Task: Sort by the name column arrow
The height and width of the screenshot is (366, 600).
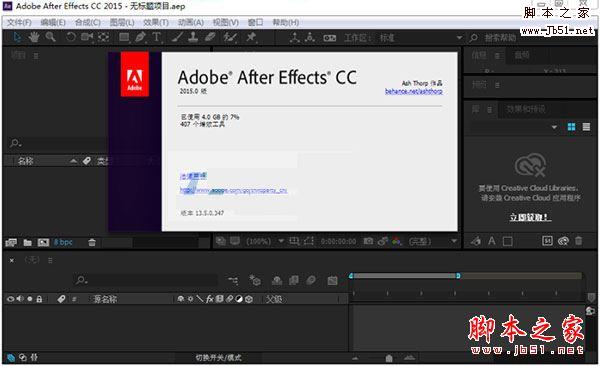Action: tap(73, 161)
